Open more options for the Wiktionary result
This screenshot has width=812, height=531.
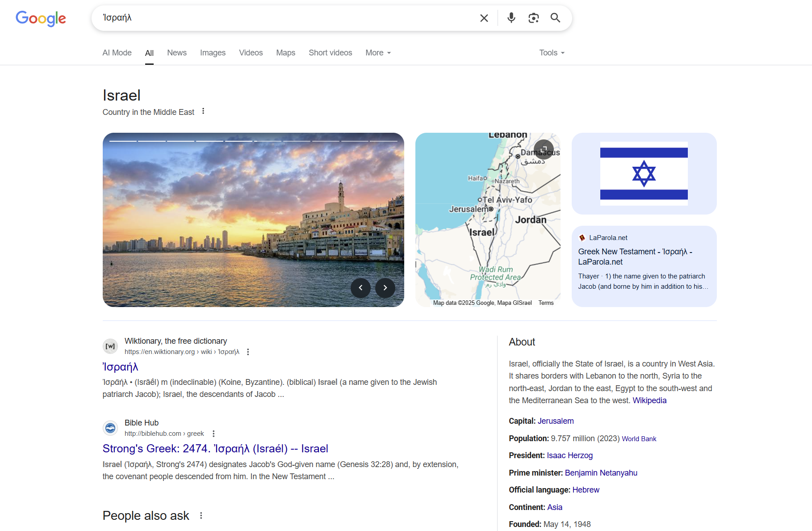[248, 352]
